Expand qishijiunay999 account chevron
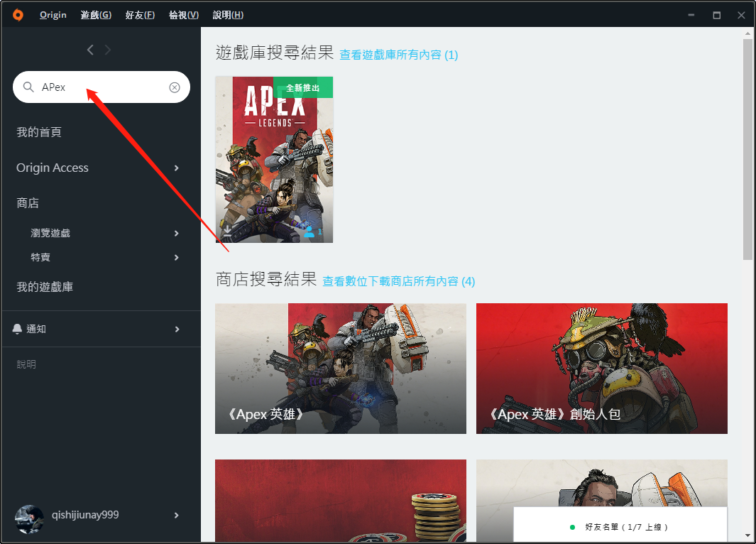756x544 pixels. [x=177, y=515]
